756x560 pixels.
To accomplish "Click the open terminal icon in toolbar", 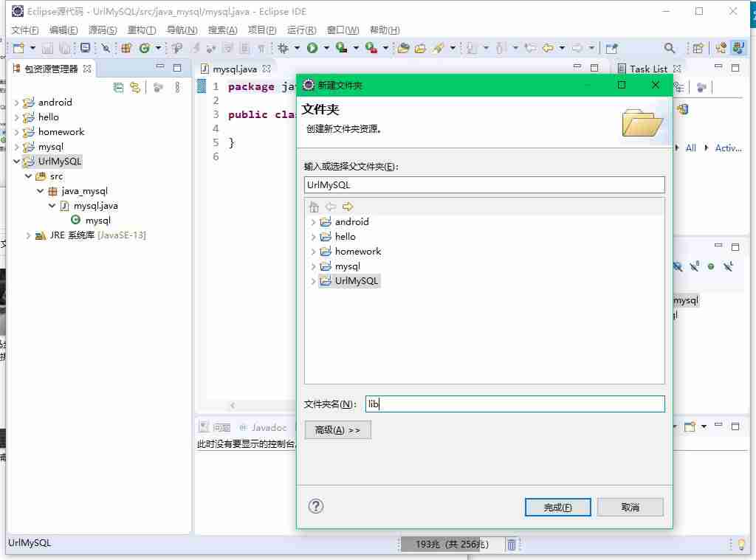I will (86, 48).
